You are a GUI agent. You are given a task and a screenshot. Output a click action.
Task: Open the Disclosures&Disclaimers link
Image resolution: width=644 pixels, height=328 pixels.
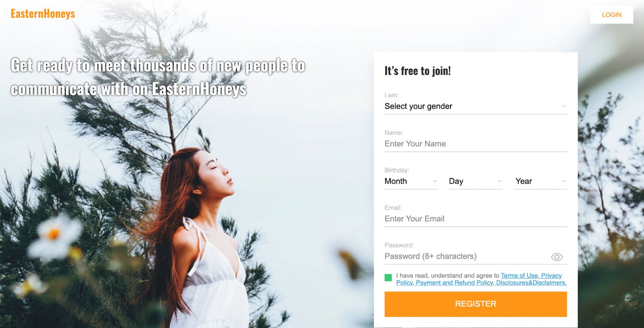(531, 283)
